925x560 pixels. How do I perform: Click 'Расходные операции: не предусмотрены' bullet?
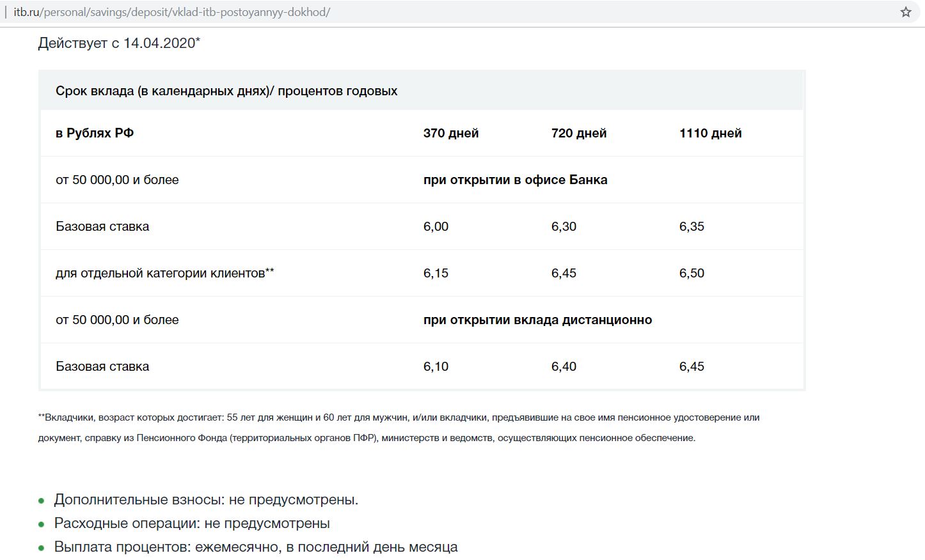[192, 524]
